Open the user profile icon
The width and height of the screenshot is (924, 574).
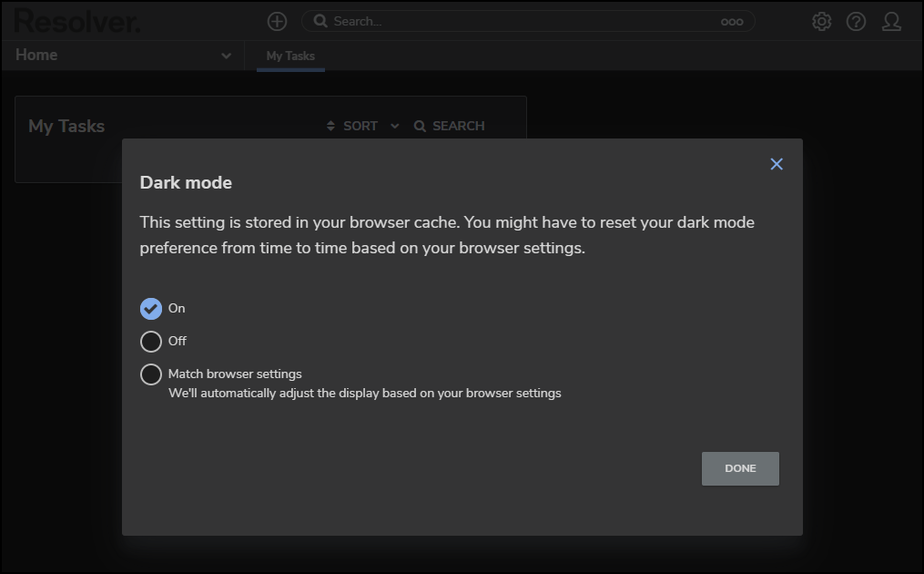pyautogui.click(x=891, y=21)
